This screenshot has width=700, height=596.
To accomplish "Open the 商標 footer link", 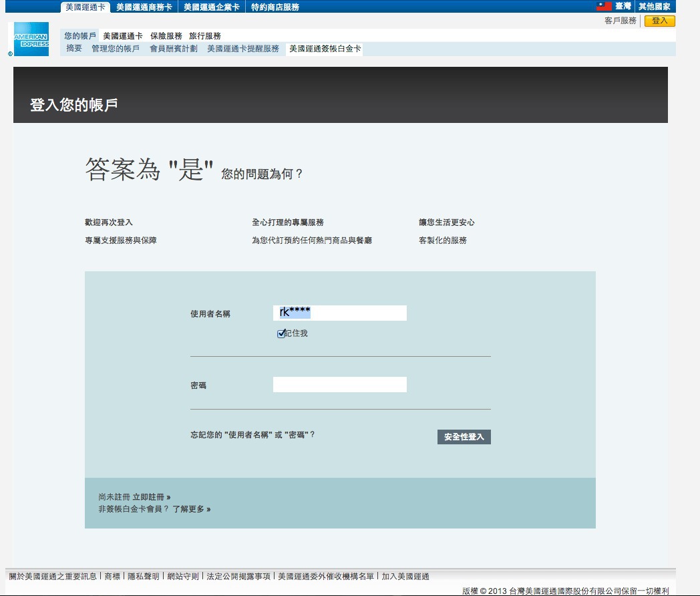I will coord(112,577).
